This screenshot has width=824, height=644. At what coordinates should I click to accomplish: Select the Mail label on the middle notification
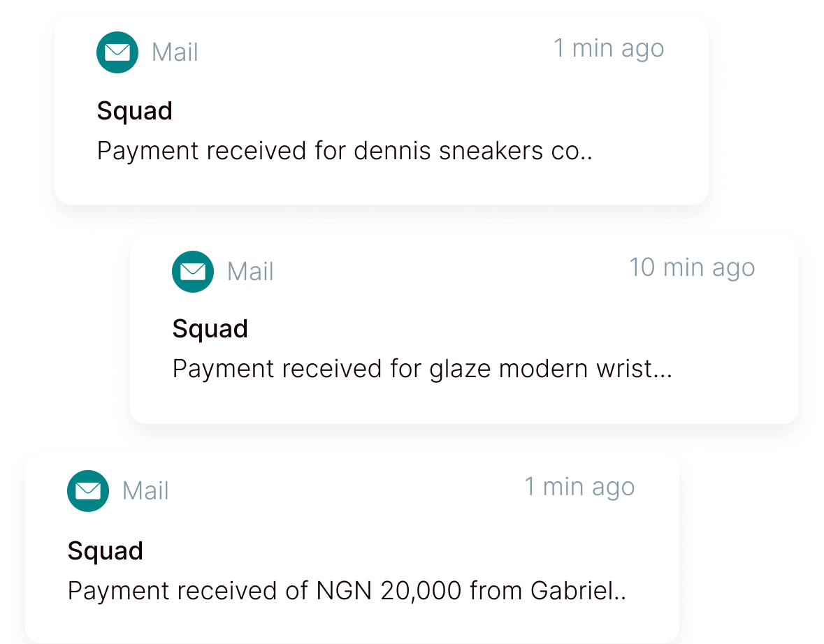249,272
